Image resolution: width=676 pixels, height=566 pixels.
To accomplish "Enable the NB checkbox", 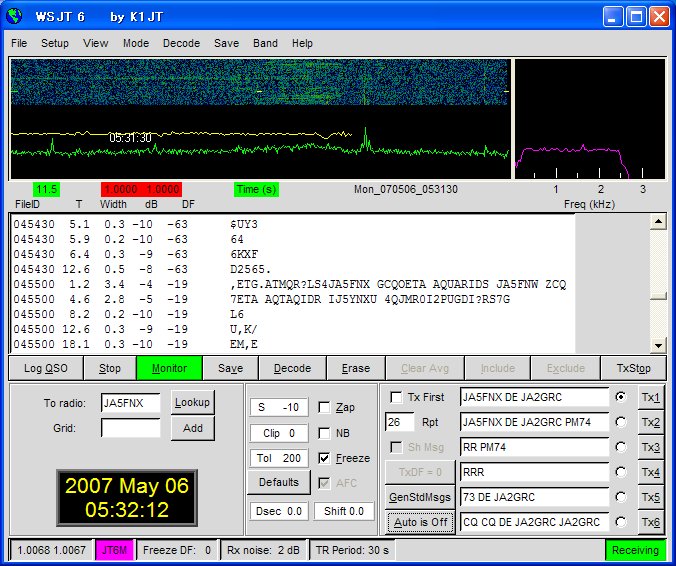I will pyautogui.click(x=324, y=433).
